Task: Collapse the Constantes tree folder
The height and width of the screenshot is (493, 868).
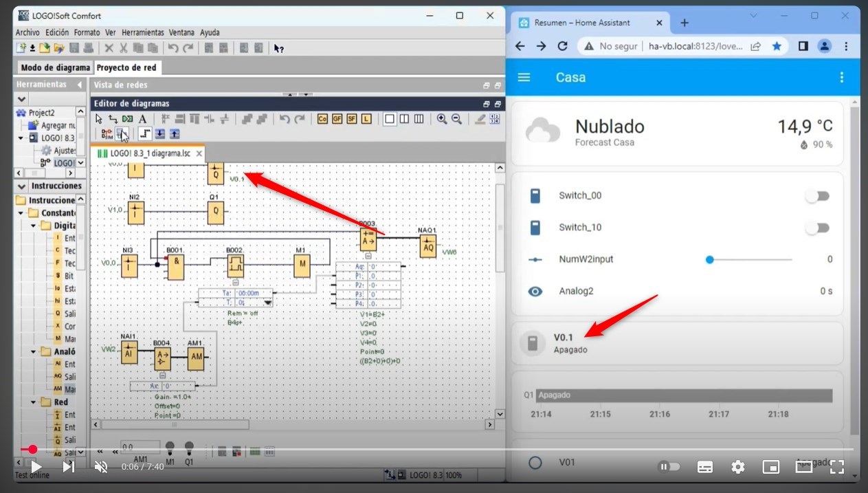Action: coord(21,212)
